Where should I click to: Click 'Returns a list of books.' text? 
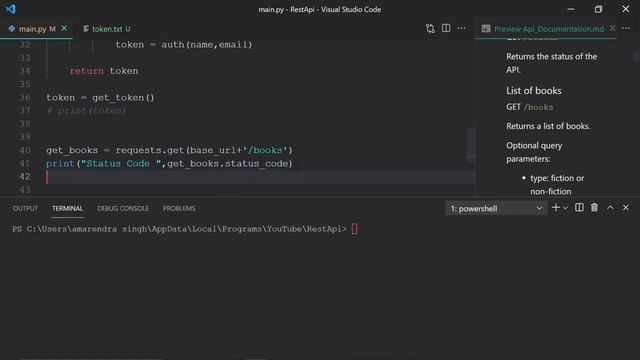pos(548,126)
